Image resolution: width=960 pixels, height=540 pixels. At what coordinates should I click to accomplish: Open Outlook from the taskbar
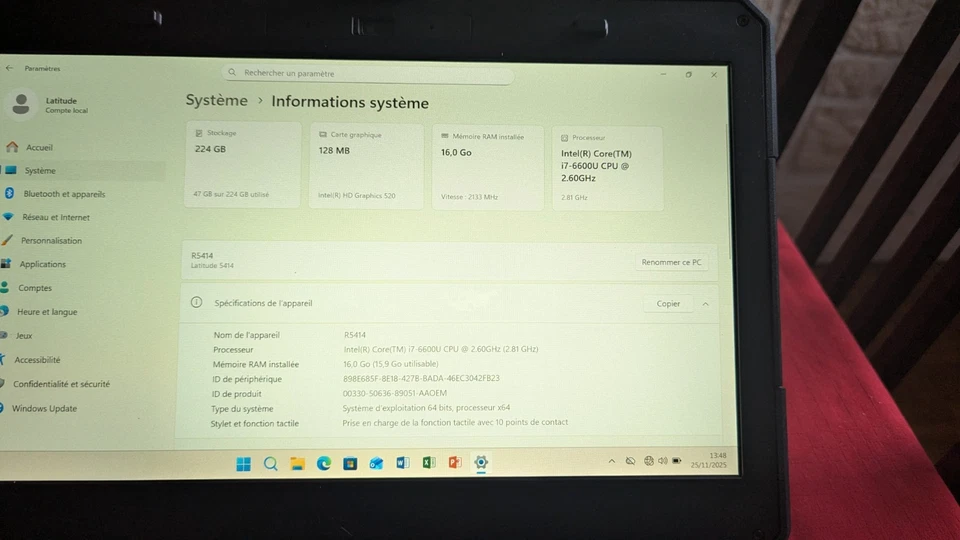pos(376,463)
